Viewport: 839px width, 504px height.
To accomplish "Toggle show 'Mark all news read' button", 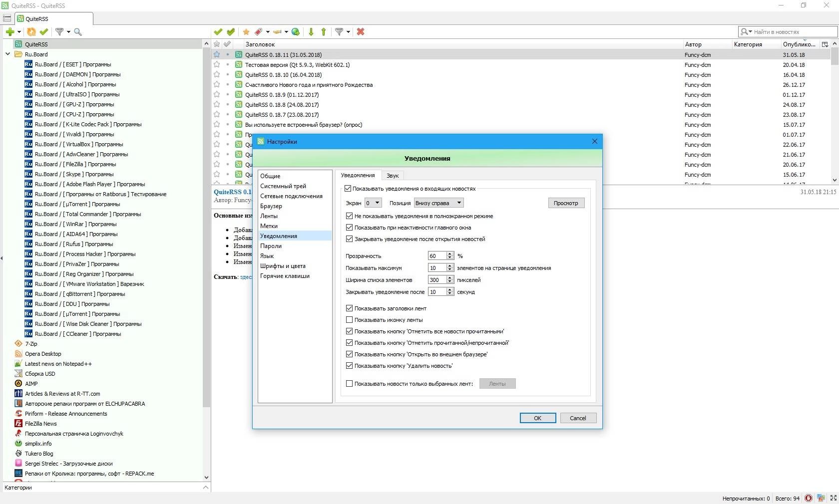I will (x=349, y=331).
